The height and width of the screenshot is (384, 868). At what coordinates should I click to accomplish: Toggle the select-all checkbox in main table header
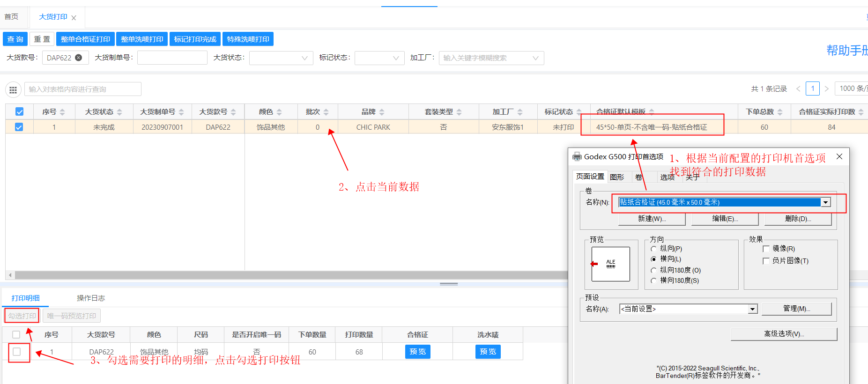click(x=19, y=112)
